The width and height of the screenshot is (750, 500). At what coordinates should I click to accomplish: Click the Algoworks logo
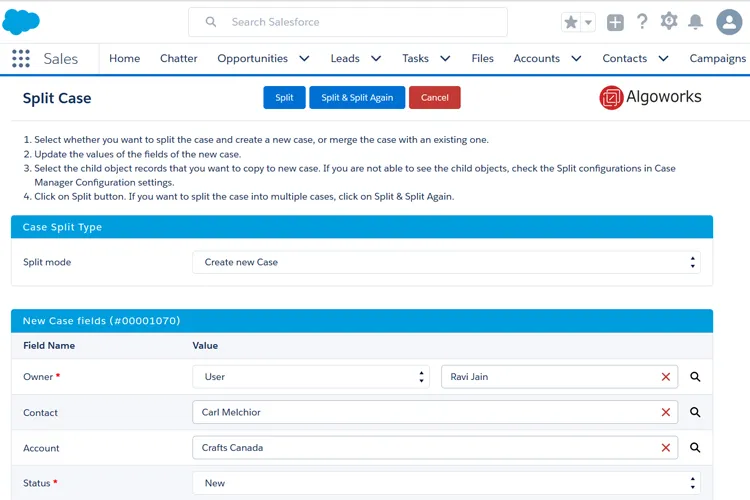click(651, 97)
